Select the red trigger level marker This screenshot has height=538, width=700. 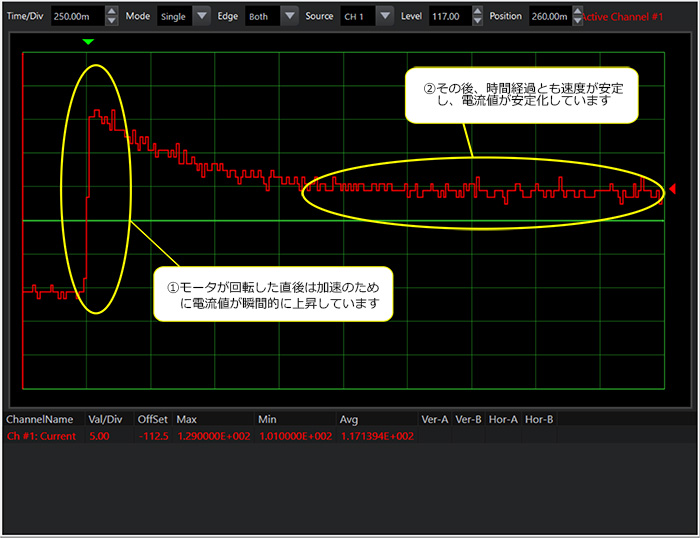click(x=672, y=189)
